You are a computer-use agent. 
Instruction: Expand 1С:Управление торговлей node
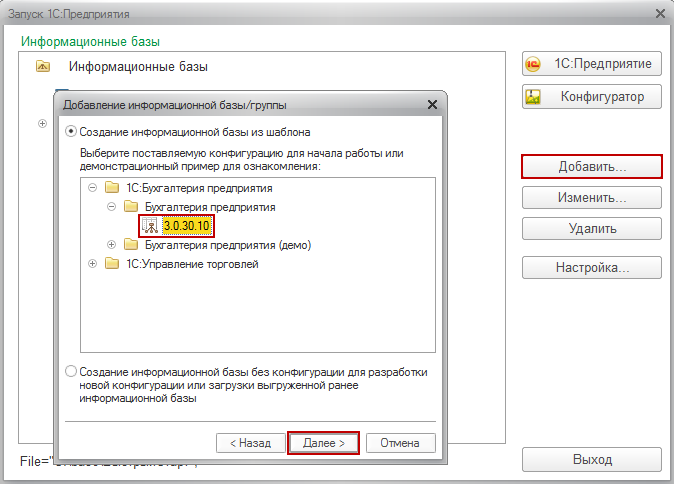coord(92,263)
